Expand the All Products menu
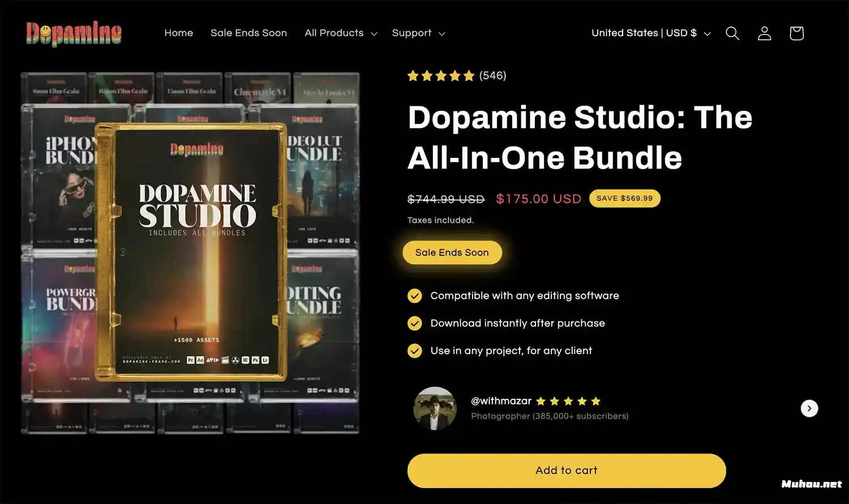 point(341,33)
